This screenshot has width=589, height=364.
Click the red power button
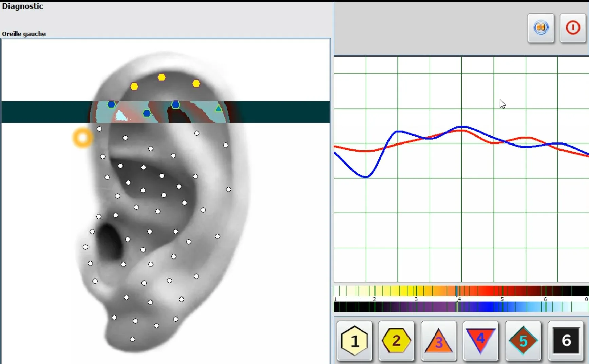tap(573, 28)
